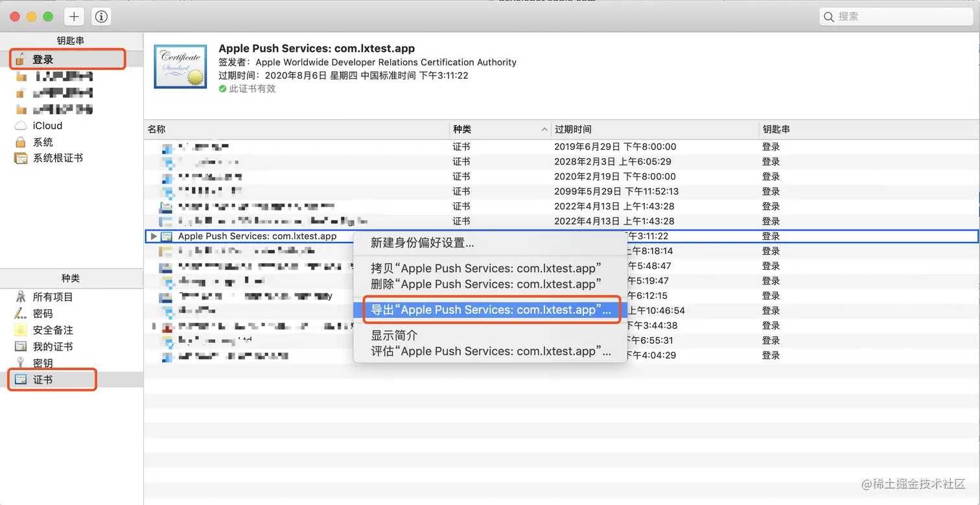This screenshot has width=980, height=505.
Task: Click the certificate icon next to 证书
Action: [x=21, y=380]
